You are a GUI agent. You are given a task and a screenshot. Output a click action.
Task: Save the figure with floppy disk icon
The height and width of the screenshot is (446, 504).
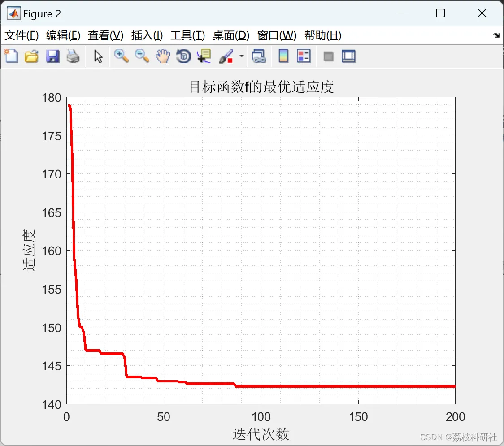click(x=52, y=56)
